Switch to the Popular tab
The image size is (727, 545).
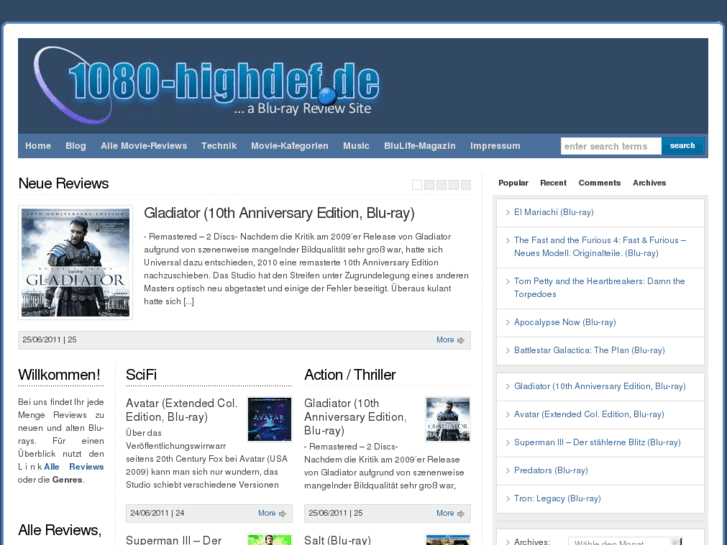coord(513,183)
